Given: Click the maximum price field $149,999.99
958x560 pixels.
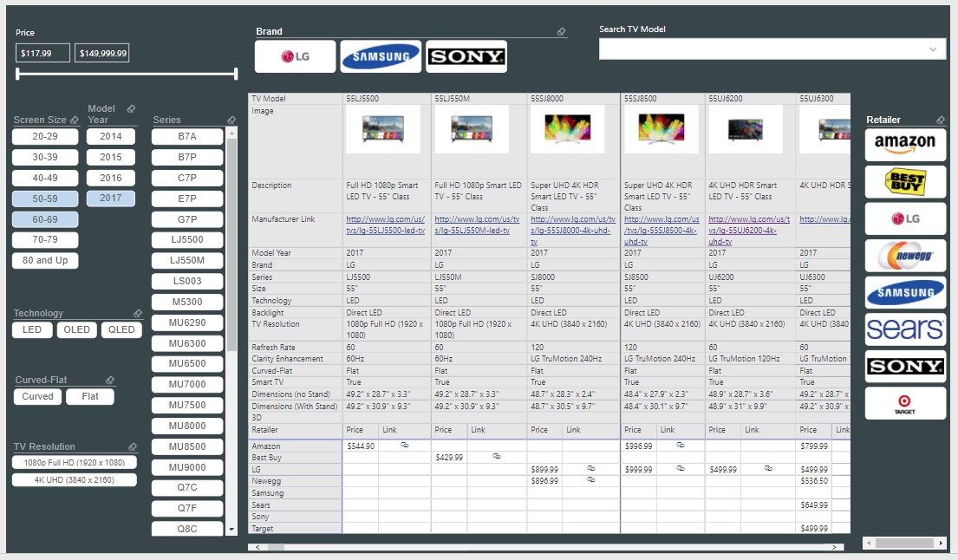Looking at the screenshot, I should pos(102,53).
